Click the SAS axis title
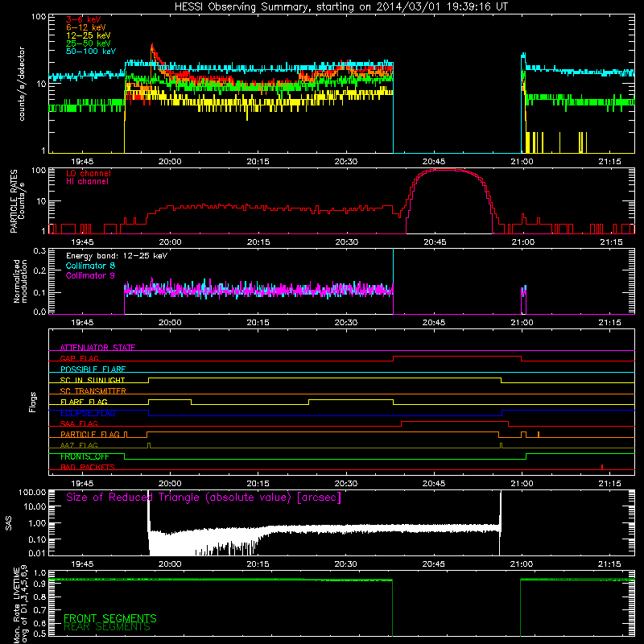 point(8,523)
